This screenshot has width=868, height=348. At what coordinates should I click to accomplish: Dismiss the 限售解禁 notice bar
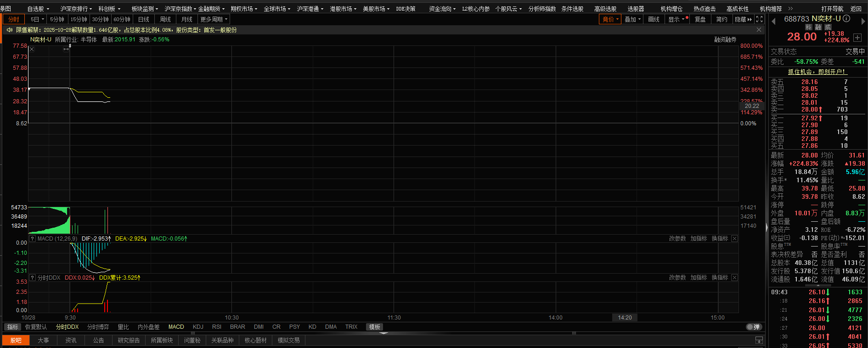point(759,30)
